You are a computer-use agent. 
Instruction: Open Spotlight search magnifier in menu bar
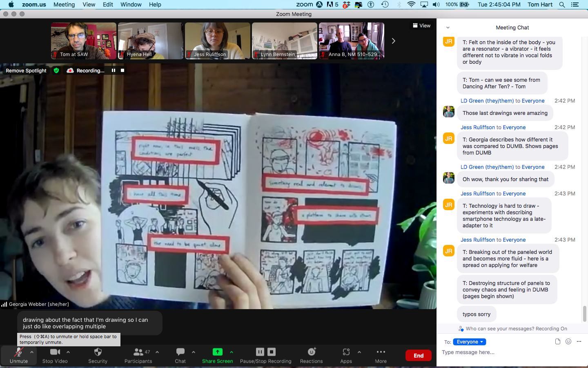562,4
